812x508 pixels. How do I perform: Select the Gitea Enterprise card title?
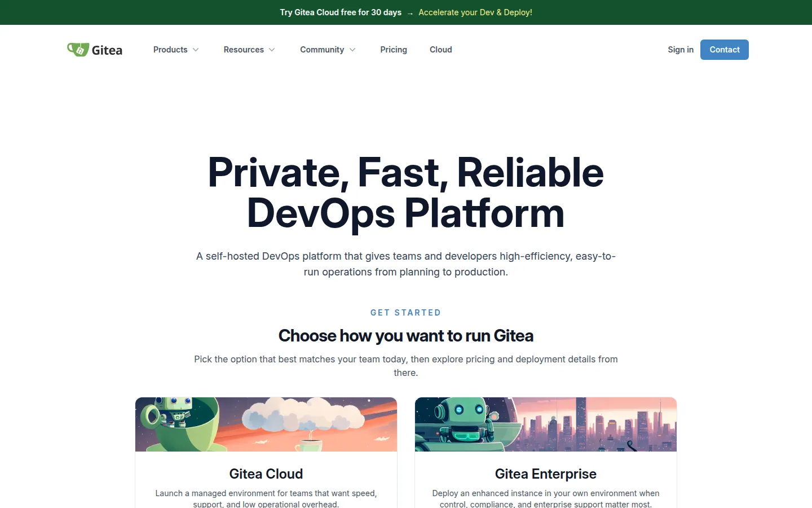click(x=546, y=474)
